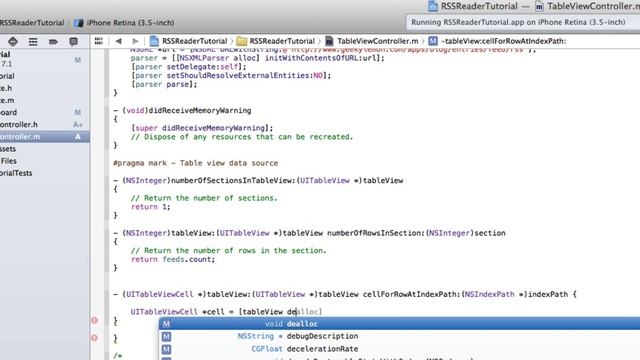Open TableViewController.m jump bar segment
Viewport: 640px width, 360px height.
372,41
